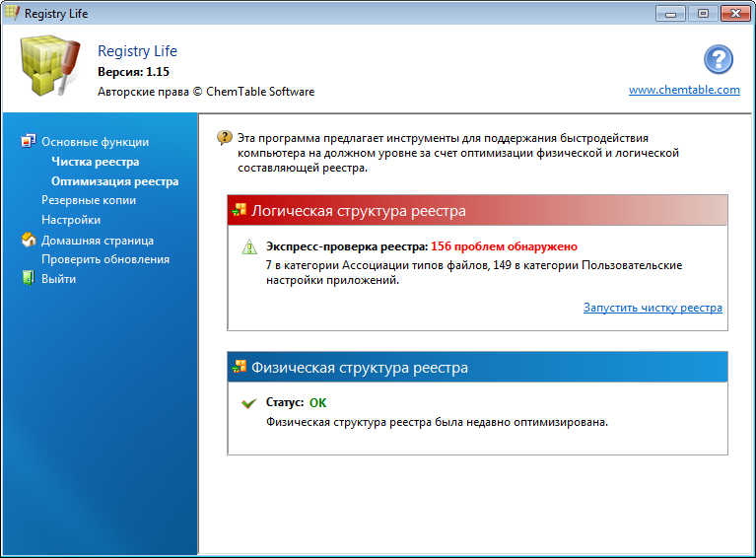756x558 pixels.
Task: Choose Проверить обновления
Action: click(105, 259)
